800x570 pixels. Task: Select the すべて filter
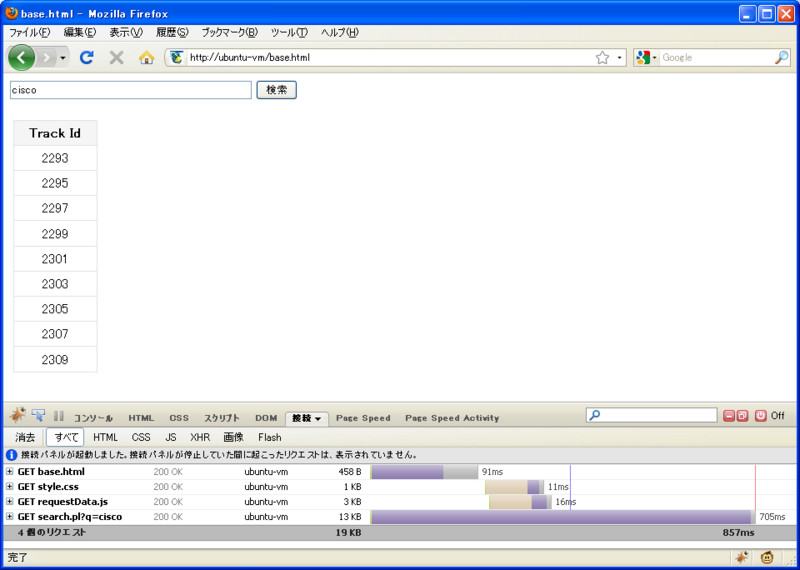[x=65, y=437]
